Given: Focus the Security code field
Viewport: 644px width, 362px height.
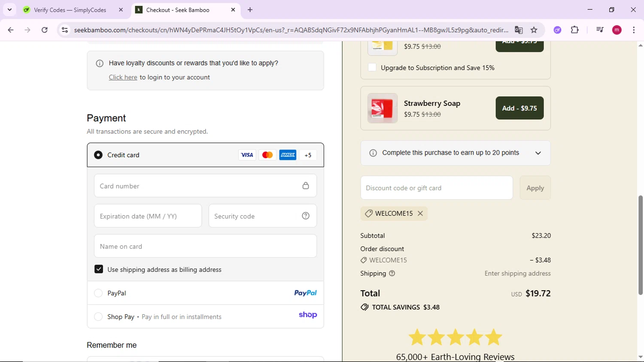Looking at the screenshot, I should pyautogui.click(x=262, y=216).
